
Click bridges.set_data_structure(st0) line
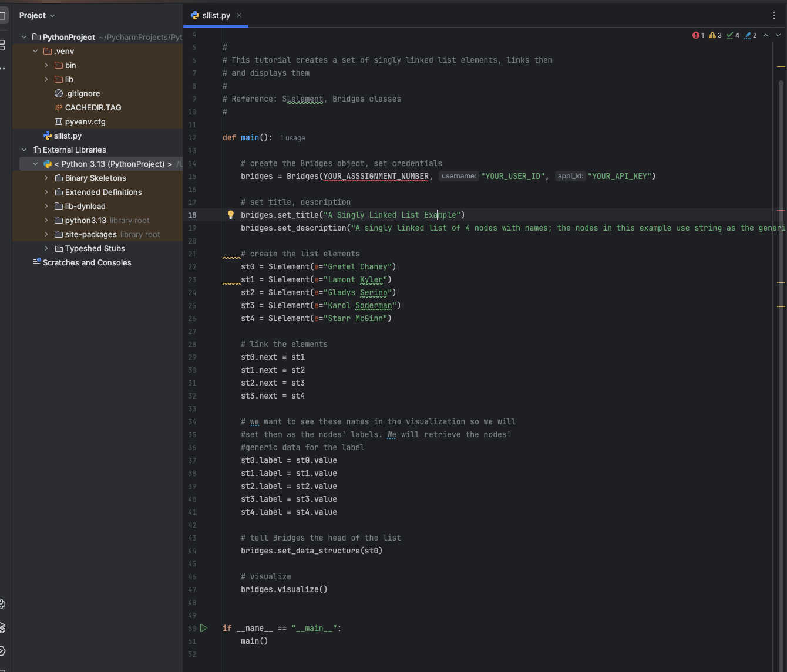(x=312, y=551)
